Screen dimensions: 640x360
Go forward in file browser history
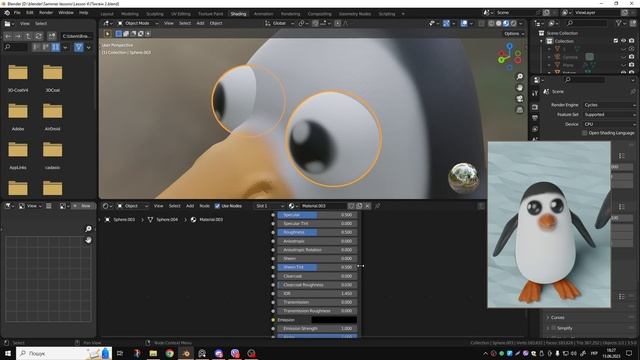[18, 36]
